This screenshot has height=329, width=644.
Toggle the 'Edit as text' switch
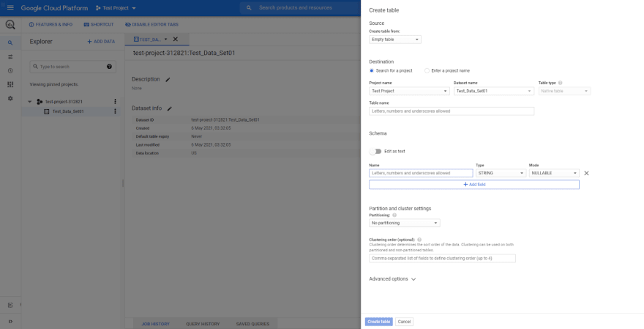click(x=375, y=152)
